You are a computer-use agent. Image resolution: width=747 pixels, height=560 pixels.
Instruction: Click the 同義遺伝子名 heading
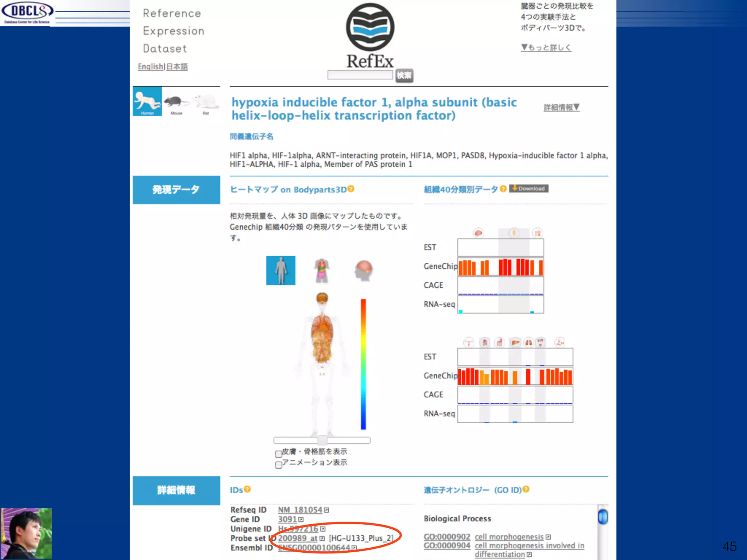tap(252, 137)
